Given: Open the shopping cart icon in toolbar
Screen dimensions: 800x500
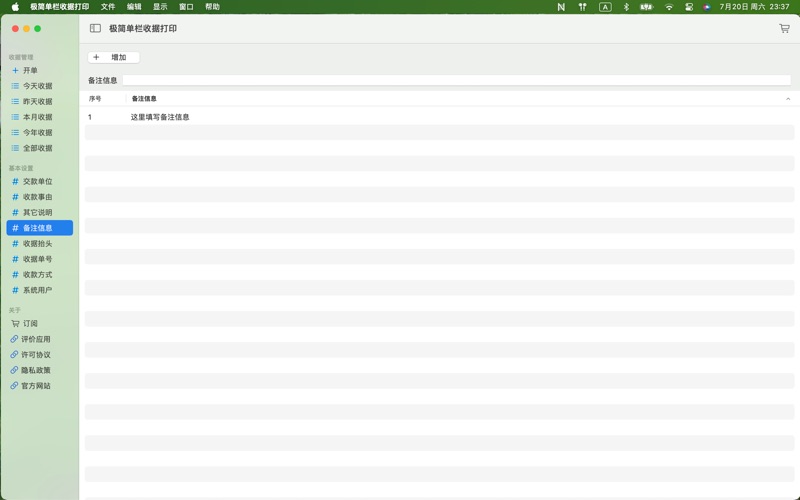Looking at the screenshot, I should (784, 29).
